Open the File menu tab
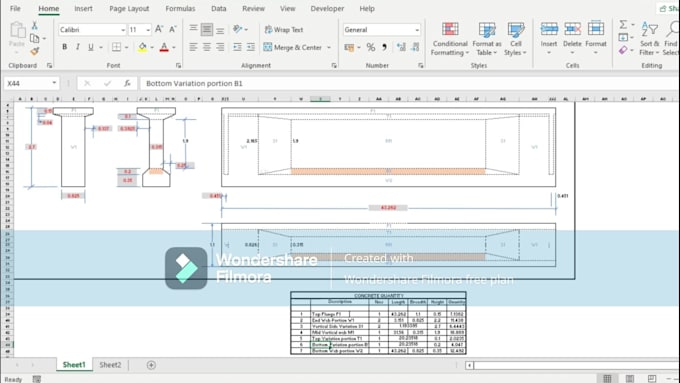Image resolution: width=680 pixels, height=383 pixels. 15,8
